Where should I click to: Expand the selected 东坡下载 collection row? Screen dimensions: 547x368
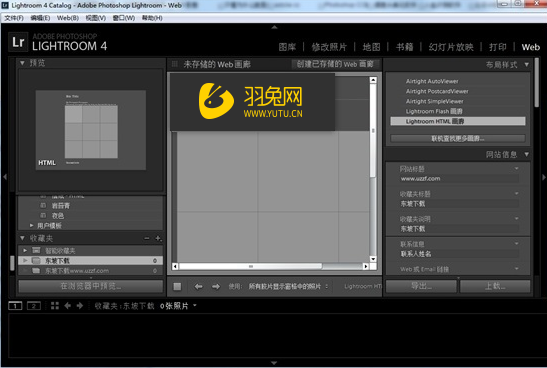pos(25,261)
